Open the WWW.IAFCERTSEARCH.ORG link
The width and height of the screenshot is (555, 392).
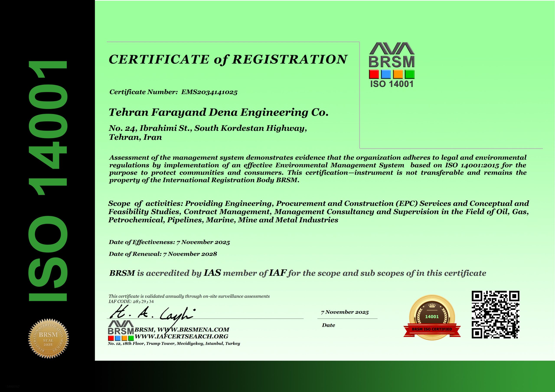(181, 336)
